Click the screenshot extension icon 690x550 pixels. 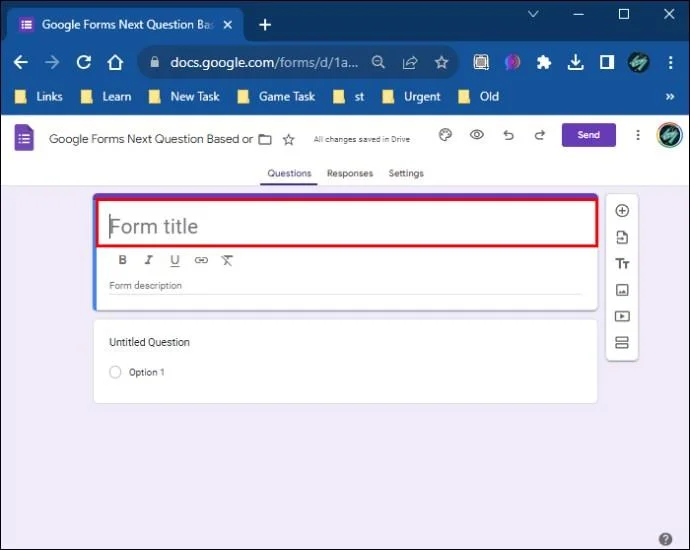[481, 62]
